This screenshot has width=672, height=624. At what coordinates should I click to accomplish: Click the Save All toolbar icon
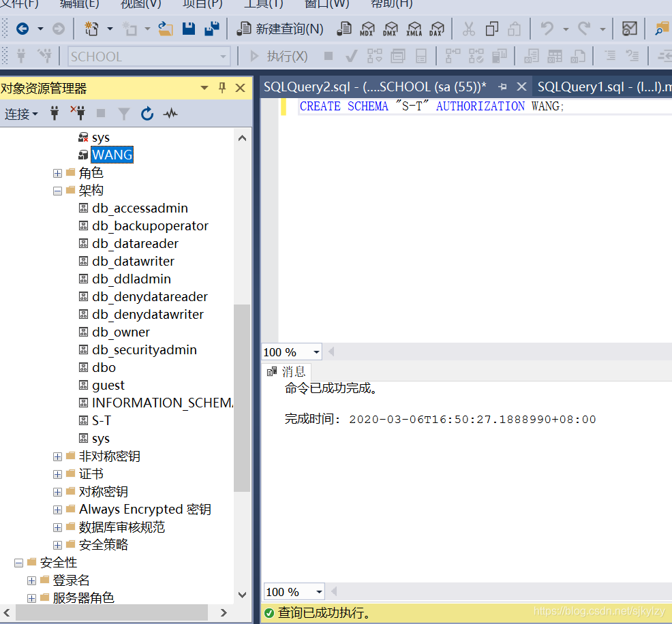point(211,29)
